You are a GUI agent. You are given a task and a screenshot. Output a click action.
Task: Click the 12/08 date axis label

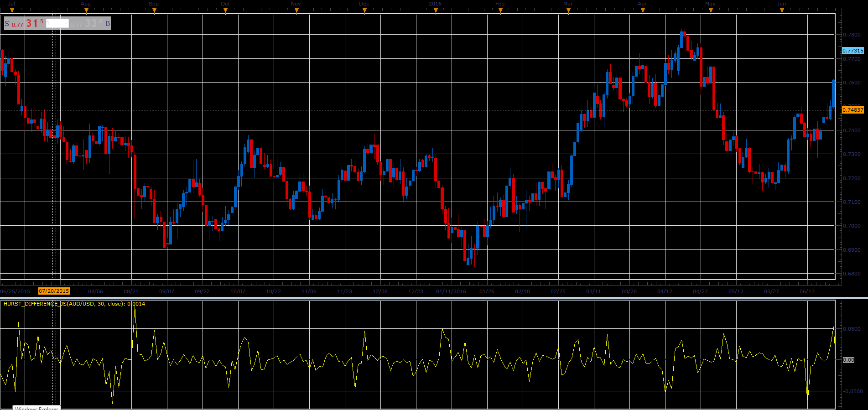coord(380,291)
